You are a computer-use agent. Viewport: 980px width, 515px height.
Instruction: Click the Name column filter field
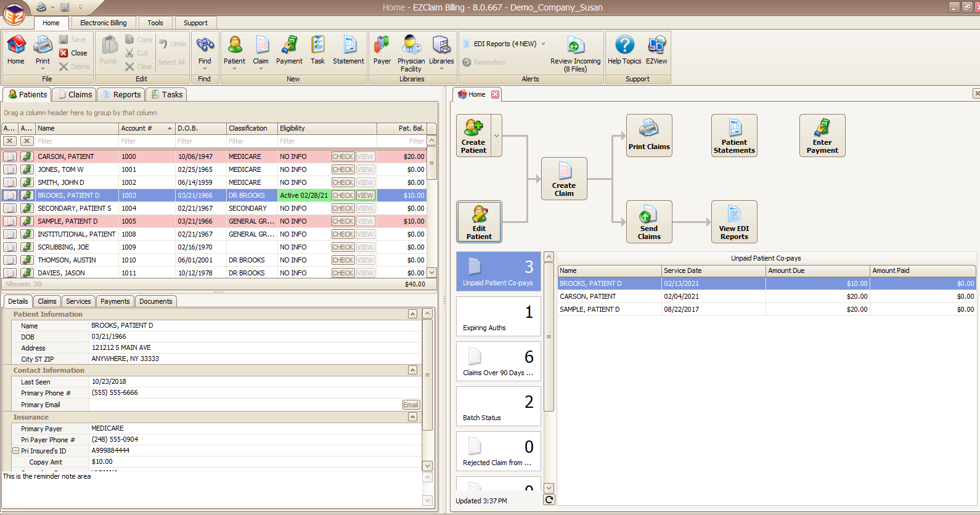76,141
